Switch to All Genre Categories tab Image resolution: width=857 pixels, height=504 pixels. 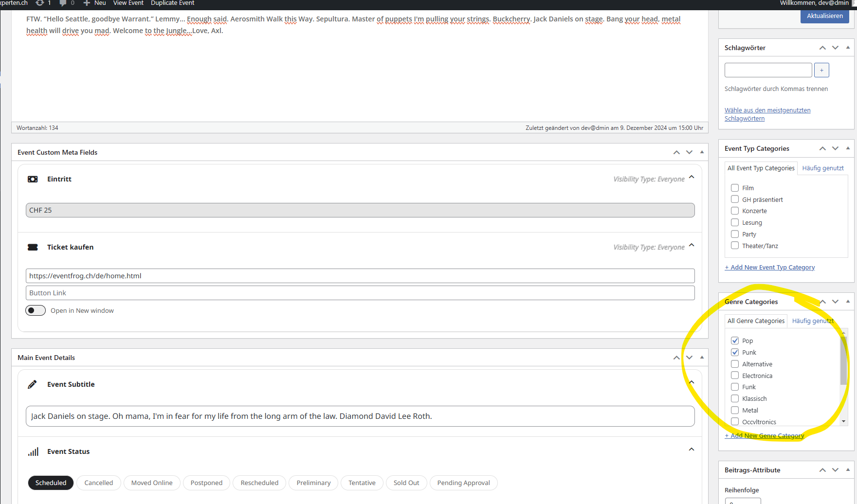pyautogui.click(x=756, y=321)
